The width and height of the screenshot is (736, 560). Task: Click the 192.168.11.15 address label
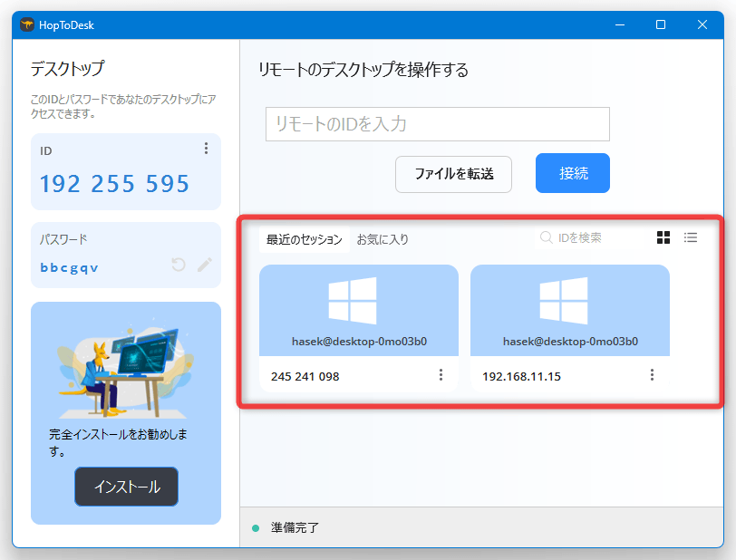pos(521,376)
